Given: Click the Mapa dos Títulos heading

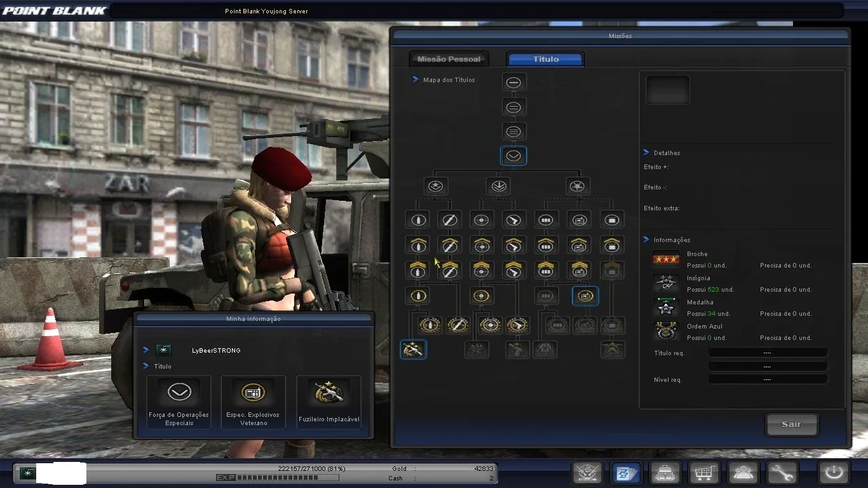Looking at the screenshot, I should (449, 80).
